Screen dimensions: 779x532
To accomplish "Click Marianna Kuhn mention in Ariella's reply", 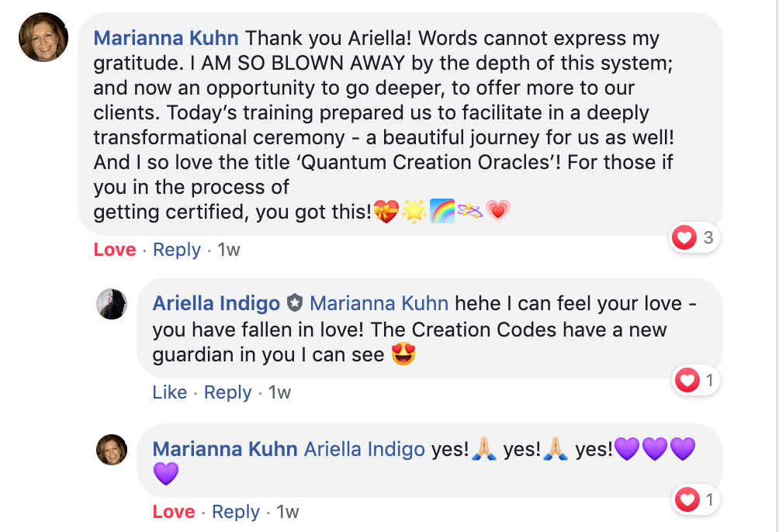I will coord(379,303).
